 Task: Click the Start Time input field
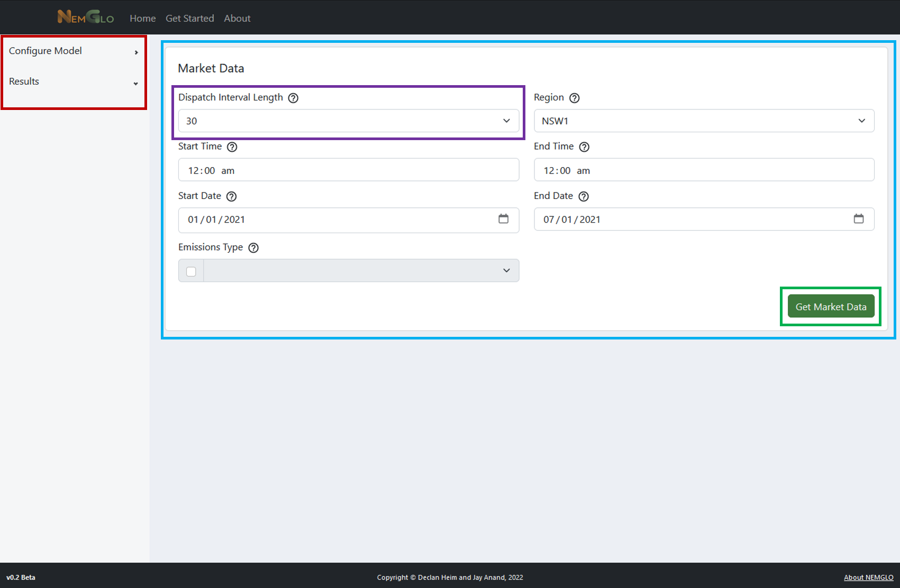pos(349,170)
